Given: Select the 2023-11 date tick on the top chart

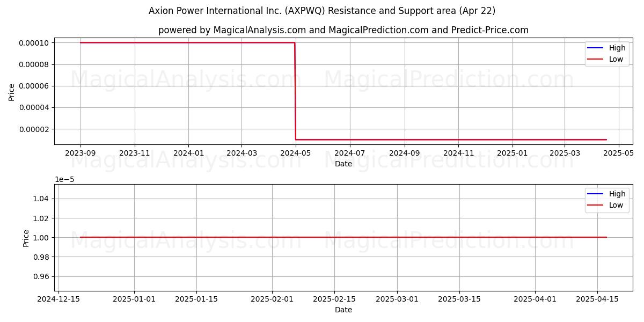Looking at the screenshot, I should [135, 152].
